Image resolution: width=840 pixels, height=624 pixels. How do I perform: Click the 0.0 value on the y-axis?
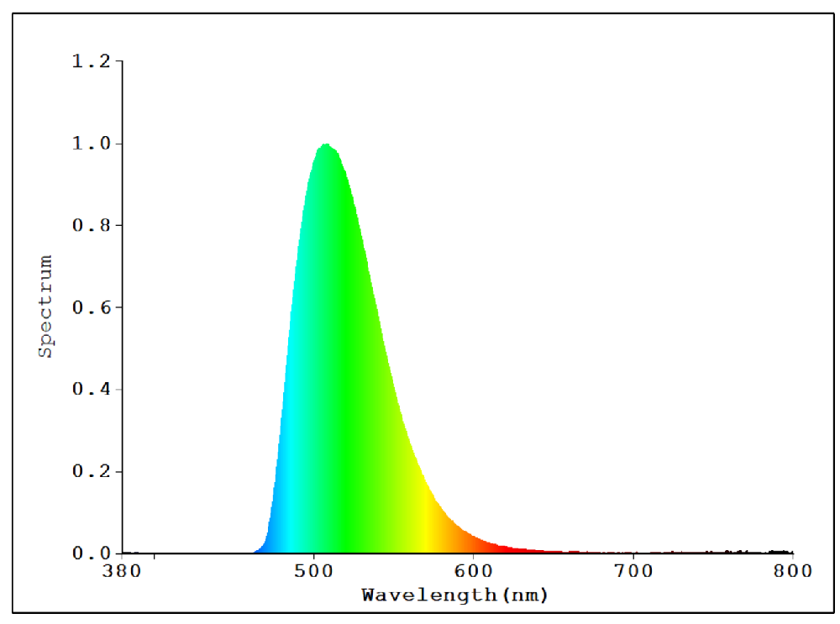[91, 553]
